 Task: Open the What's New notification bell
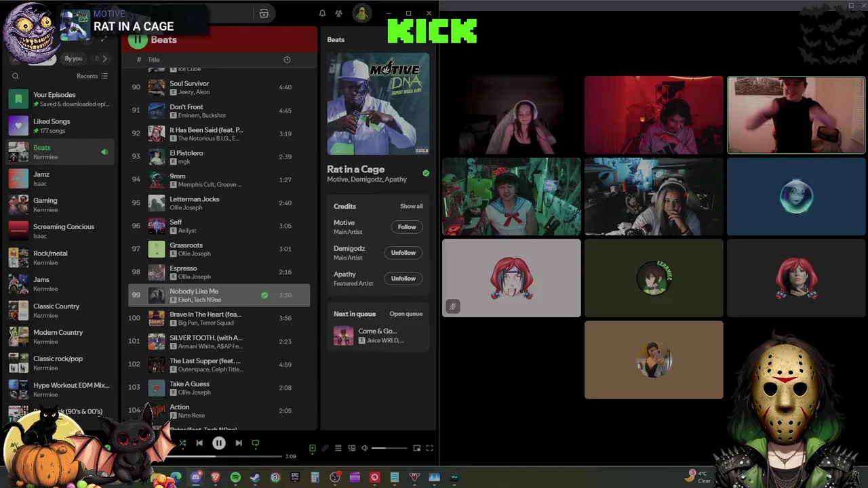(322, 14)
